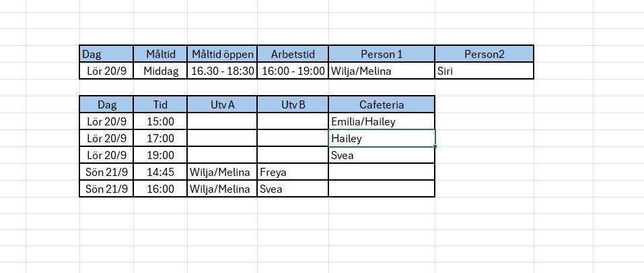Click the "Måltid öppen" header cell
Screen dimensions: 644x273
click(x=223, y=54)
